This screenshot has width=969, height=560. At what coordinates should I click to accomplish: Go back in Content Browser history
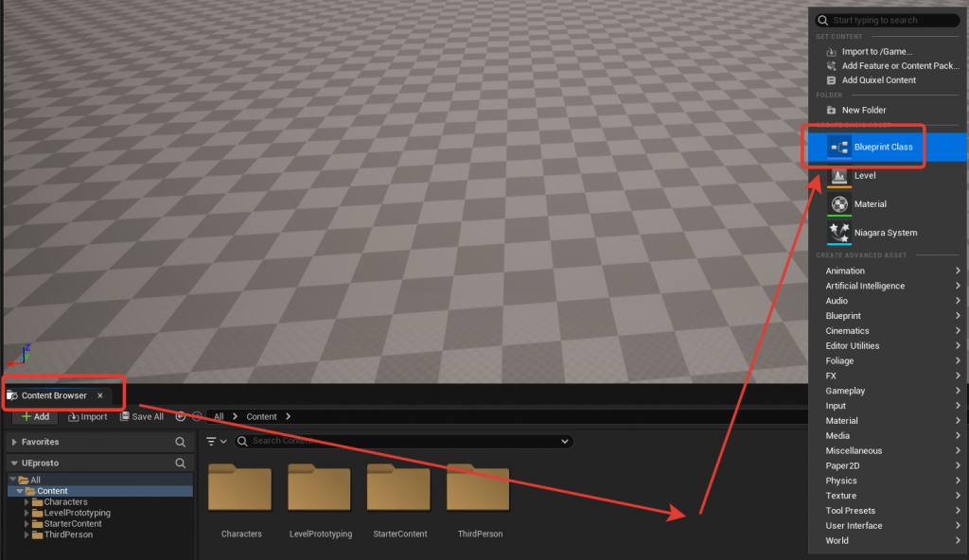181,416
